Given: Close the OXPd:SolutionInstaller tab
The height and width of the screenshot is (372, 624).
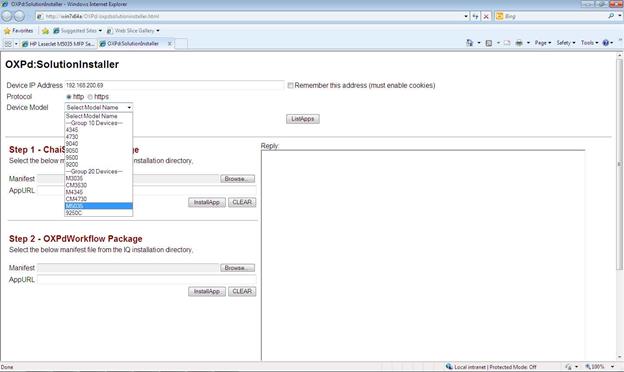Looking at the screenshot, I should (x=170, y=44).
